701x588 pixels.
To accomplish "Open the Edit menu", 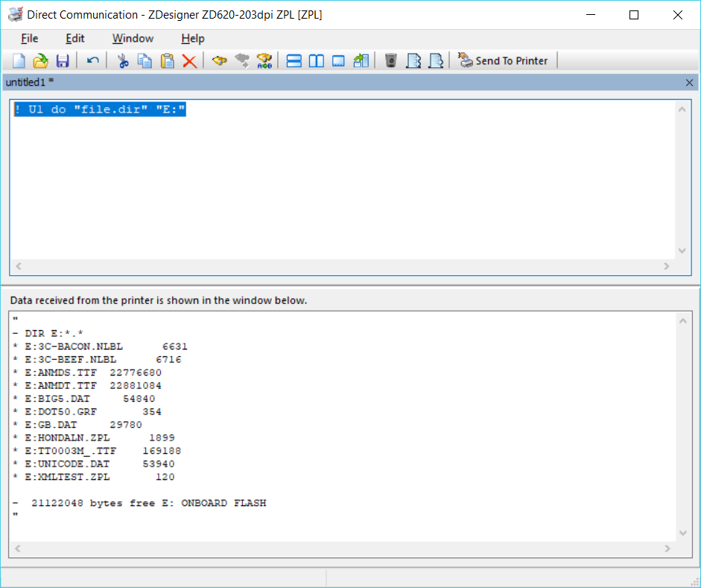I will tap(74, 38).
